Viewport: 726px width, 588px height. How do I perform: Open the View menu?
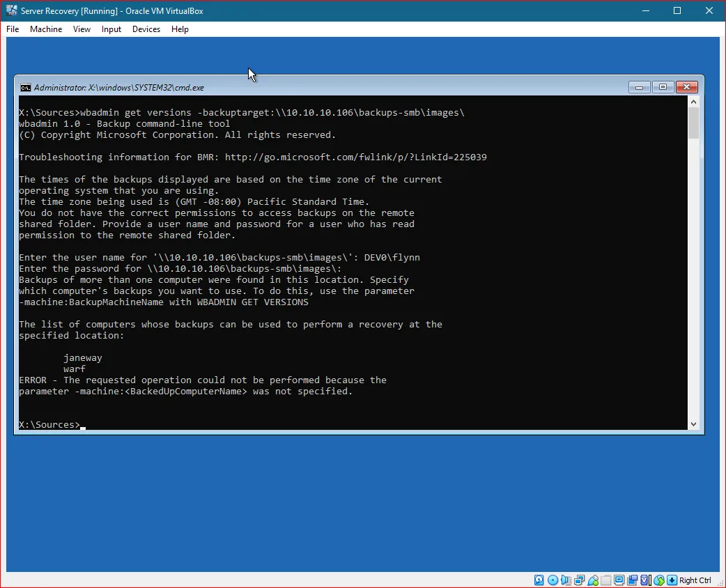pyautogui.click(x=82, y=29)
